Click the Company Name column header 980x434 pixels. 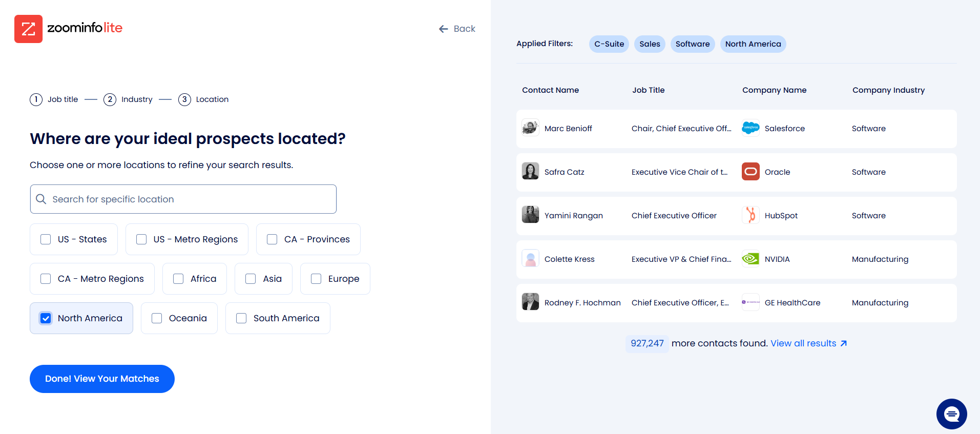coord(774,90)
